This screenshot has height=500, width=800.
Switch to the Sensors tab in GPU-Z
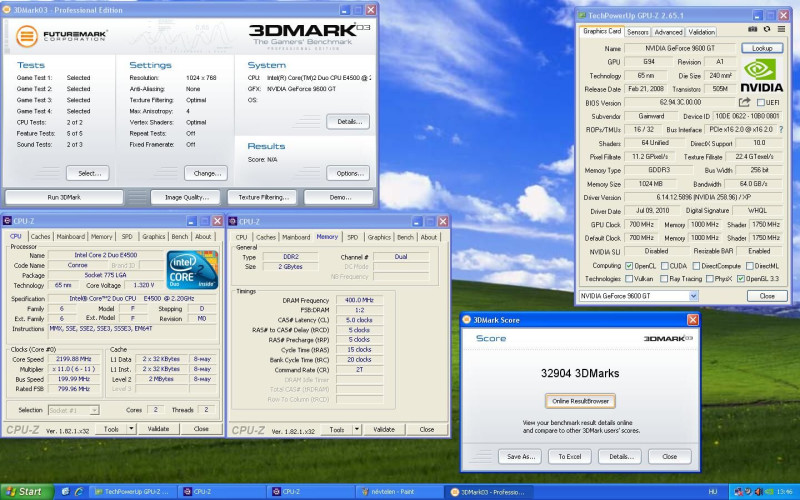(x=639, y=31)
